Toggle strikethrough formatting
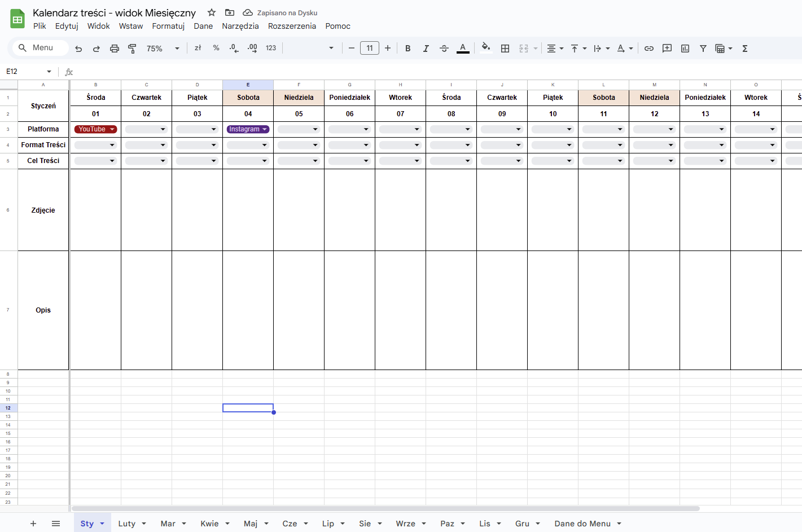Image resolution: width=802 pixels, height=532 pixels. coord(444,49)
